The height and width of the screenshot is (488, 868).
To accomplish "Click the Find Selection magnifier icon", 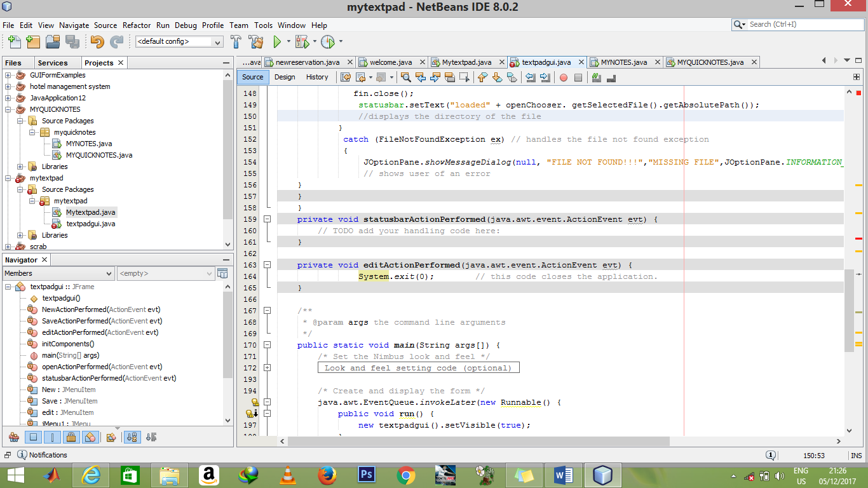I will point(405,78).
